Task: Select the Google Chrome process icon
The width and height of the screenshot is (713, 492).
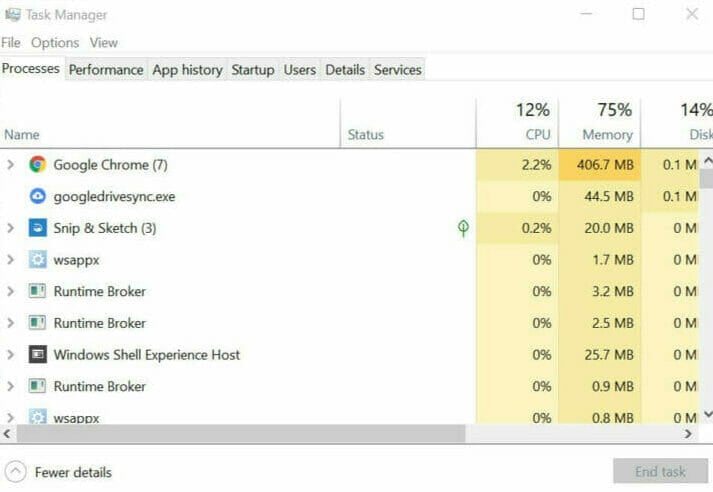Action: point(37,164)
